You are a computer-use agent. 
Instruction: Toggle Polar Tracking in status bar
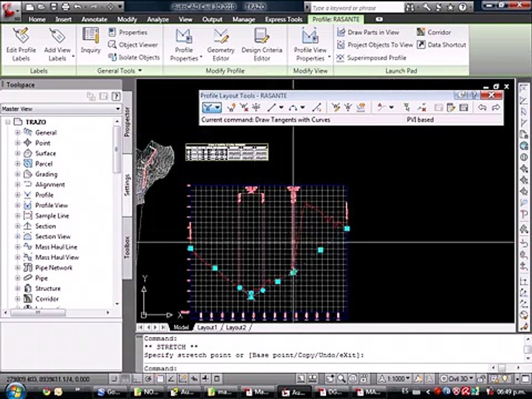tap(149, 378)
